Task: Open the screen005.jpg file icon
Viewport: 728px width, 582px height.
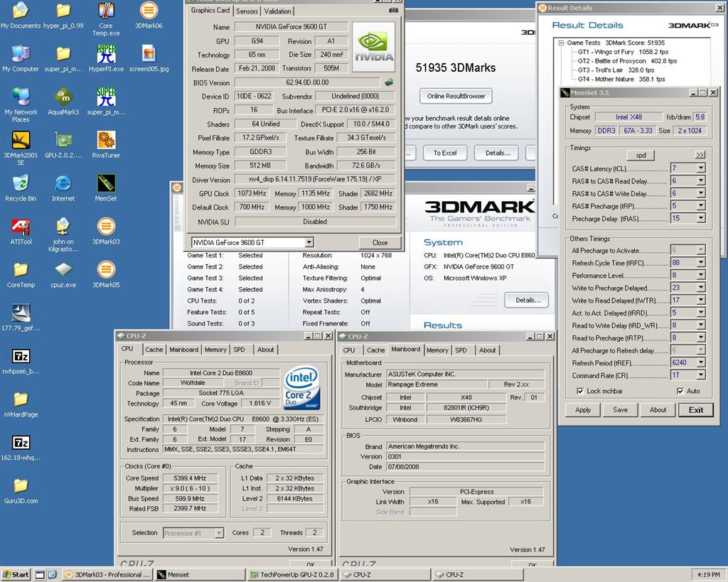Action: click(x=149, y=58)
